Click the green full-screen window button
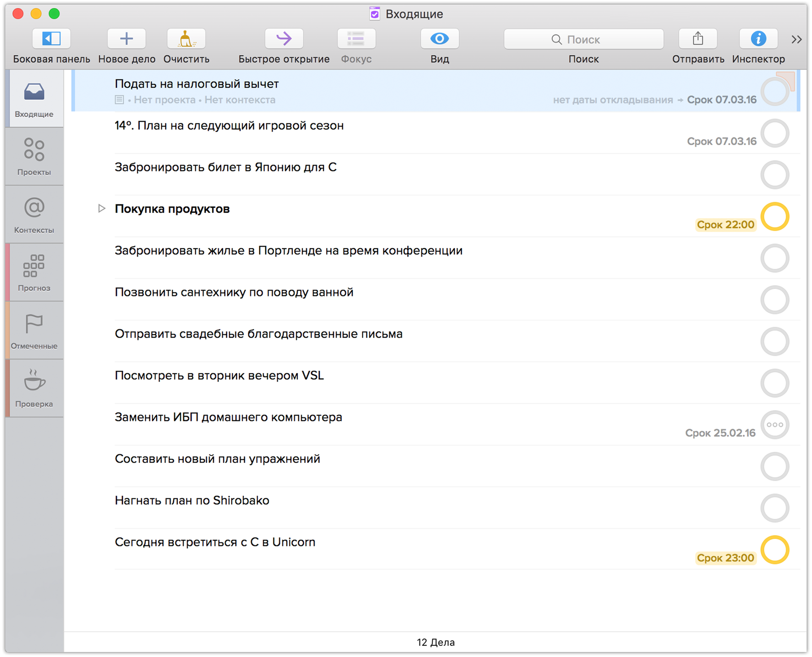The image size is (812, 657). point(54,14)
